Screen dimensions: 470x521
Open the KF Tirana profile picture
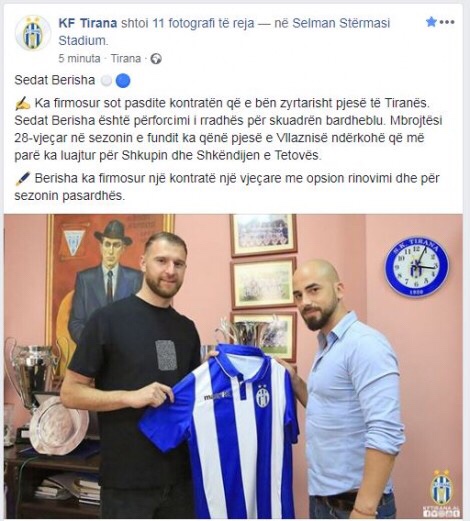pos(33,33)
